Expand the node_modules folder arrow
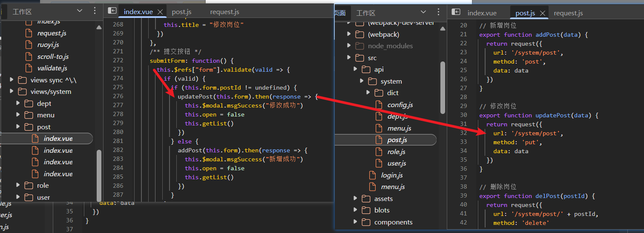The height and width of the screenshot is (233, 644). pos(349,46)
